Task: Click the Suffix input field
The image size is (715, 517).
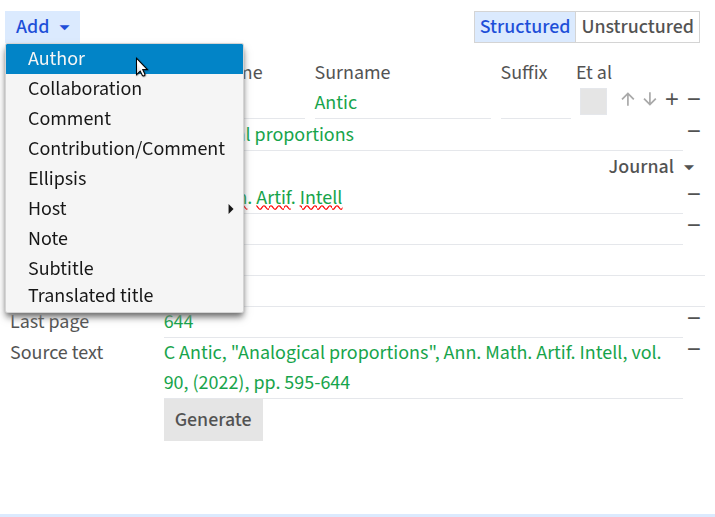Action: point(536,103)
